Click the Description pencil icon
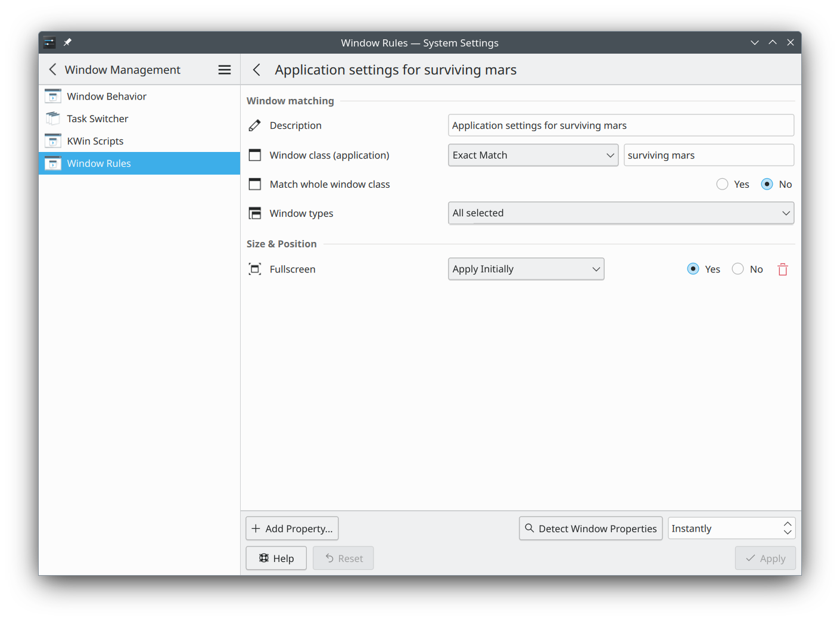840x621 pixels. (x=255, y=125)
